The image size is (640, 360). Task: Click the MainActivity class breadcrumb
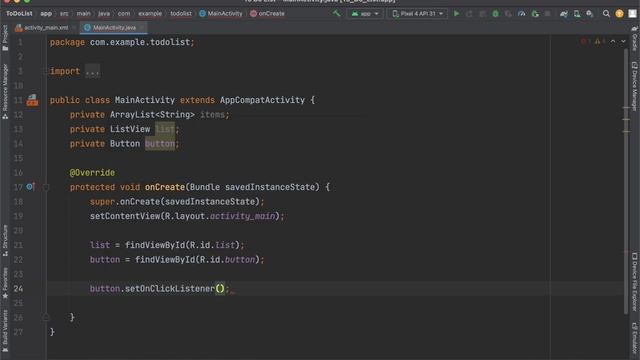pyautogui.click(x=220, y=13)
